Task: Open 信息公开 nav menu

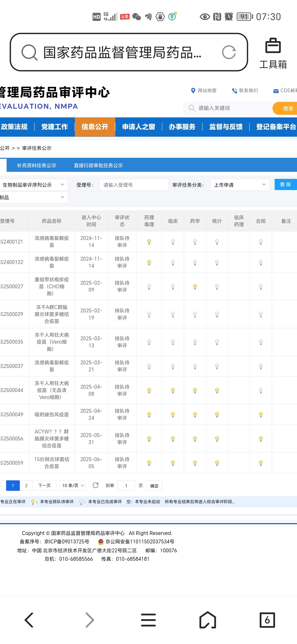Action: (x=95, y=127)
